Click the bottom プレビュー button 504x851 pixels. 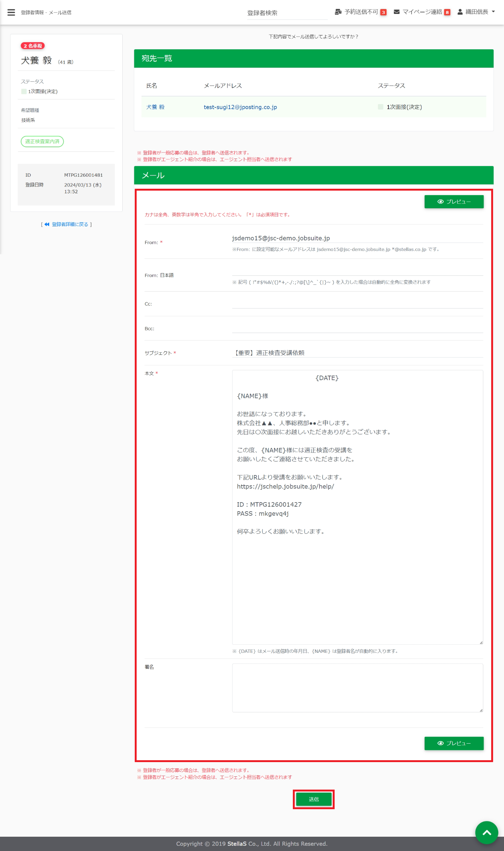click(454, 743)
